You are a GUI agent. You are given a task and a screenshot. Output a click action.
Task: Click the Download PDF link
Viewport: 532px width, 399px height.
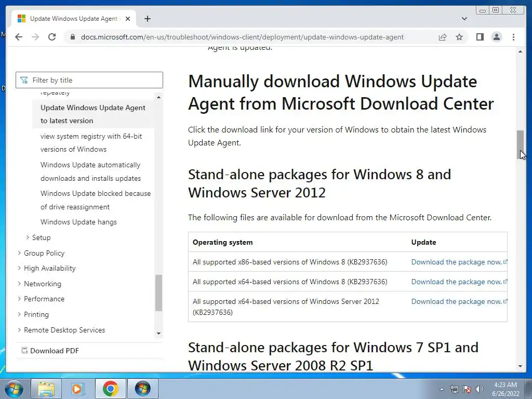pos(50,351)
